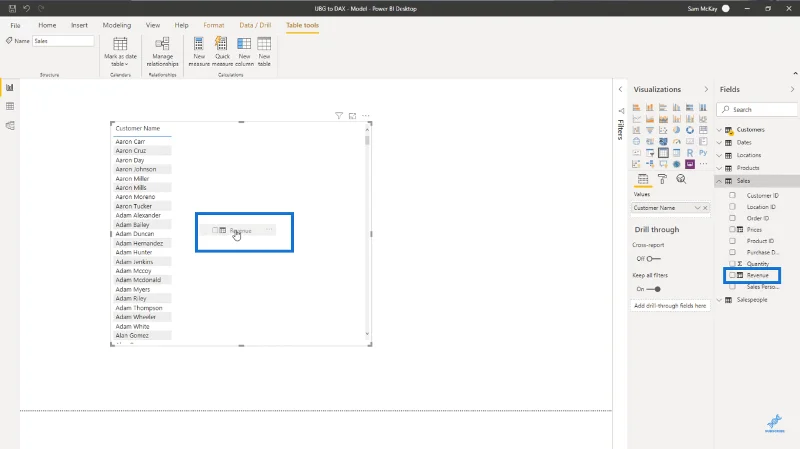Image resolution: width=800 pixels, height=449 pixels.
Task: Check the Revenue field in Fields list
Action: point(732,275)
